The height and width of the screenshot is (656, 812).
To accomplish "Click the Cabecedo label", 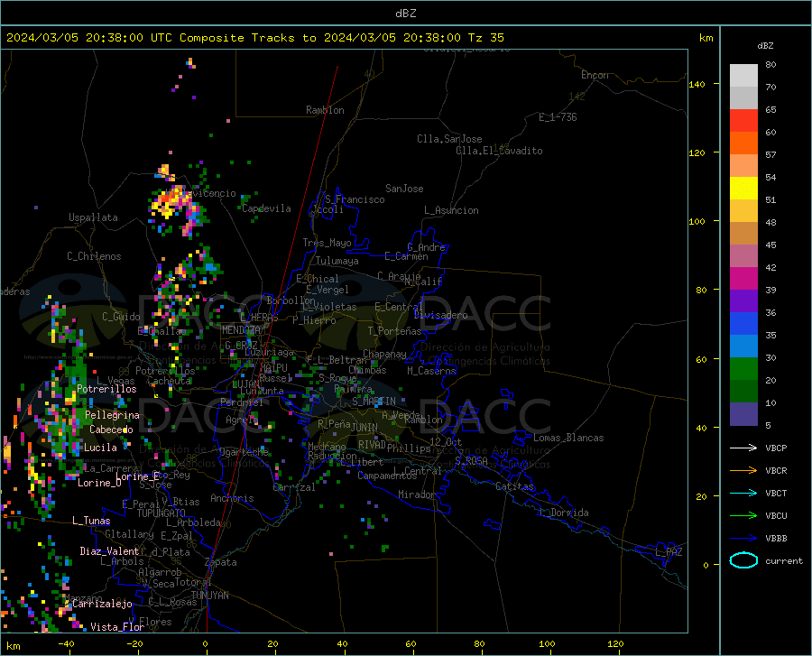I will [111, 430].
